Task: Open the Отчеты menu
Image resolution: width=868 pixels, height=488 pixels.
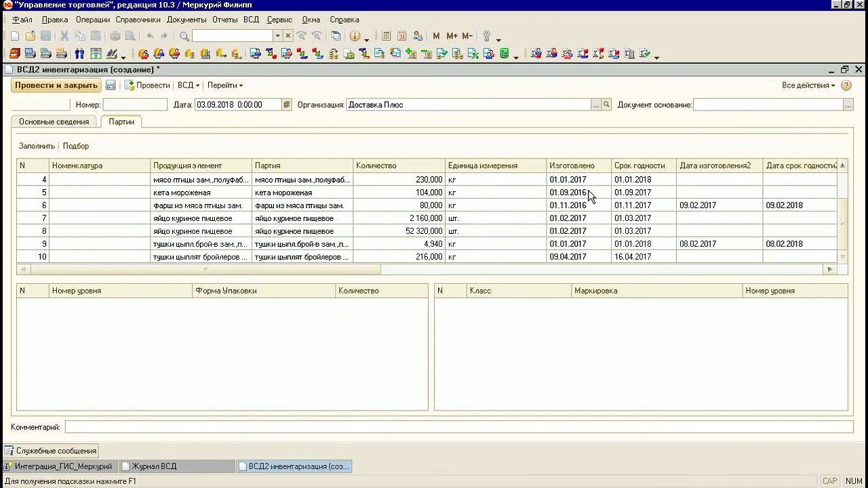Action: coord(224,20)
